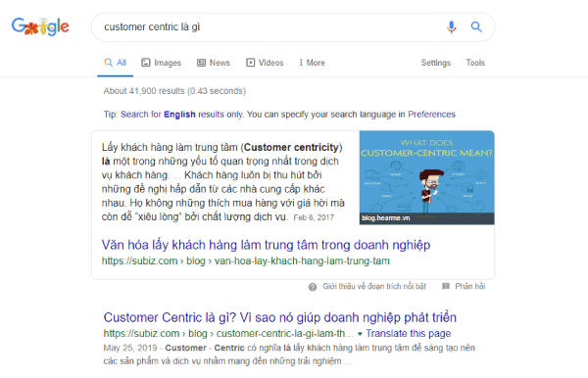Click the Google logo

click(x=40, y=26)
